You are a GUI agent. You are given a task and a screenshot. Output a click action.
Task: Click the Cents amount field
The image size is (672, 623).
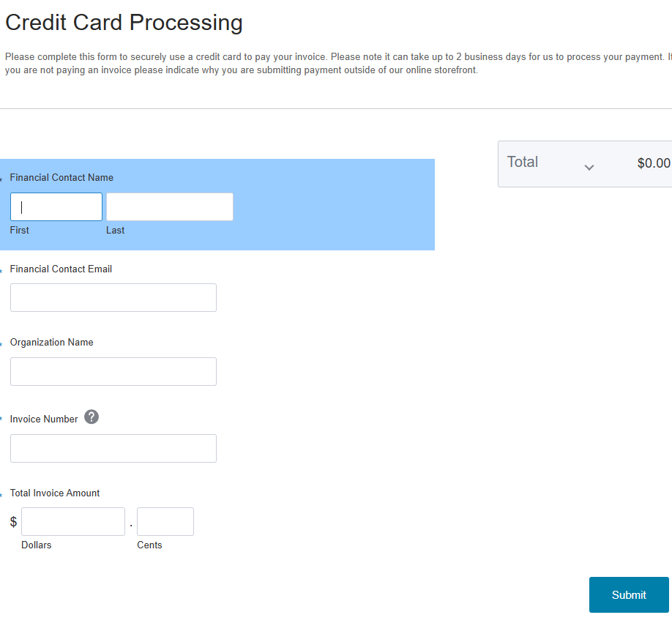click(x=165, y=521)
